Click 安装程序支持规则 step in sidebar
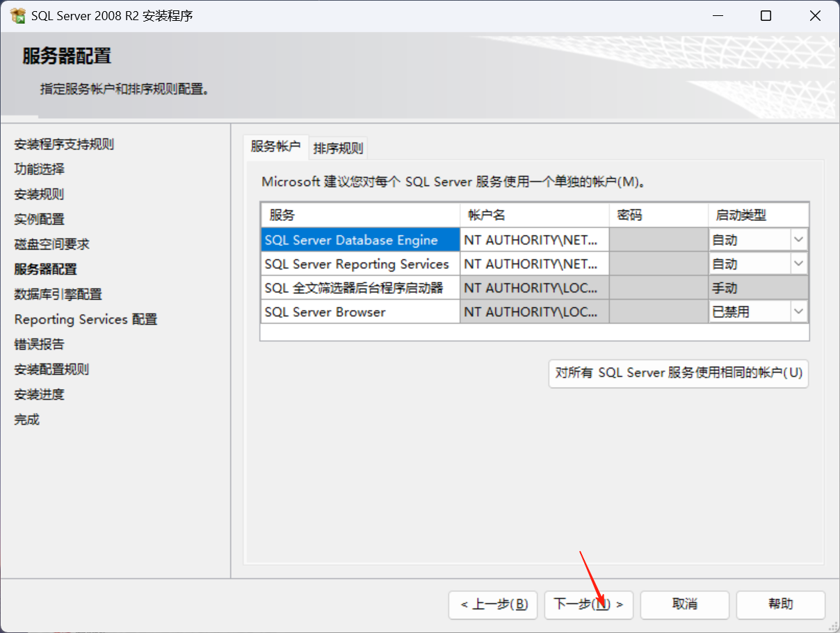Screen dimensions: 840x633 coord(64,145)
